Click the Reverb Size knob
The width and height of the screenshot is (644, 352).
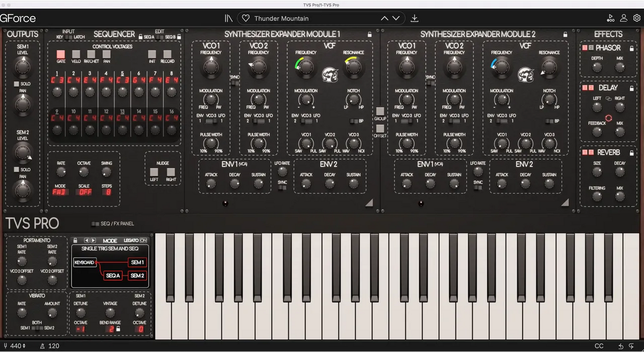(597, 172)
